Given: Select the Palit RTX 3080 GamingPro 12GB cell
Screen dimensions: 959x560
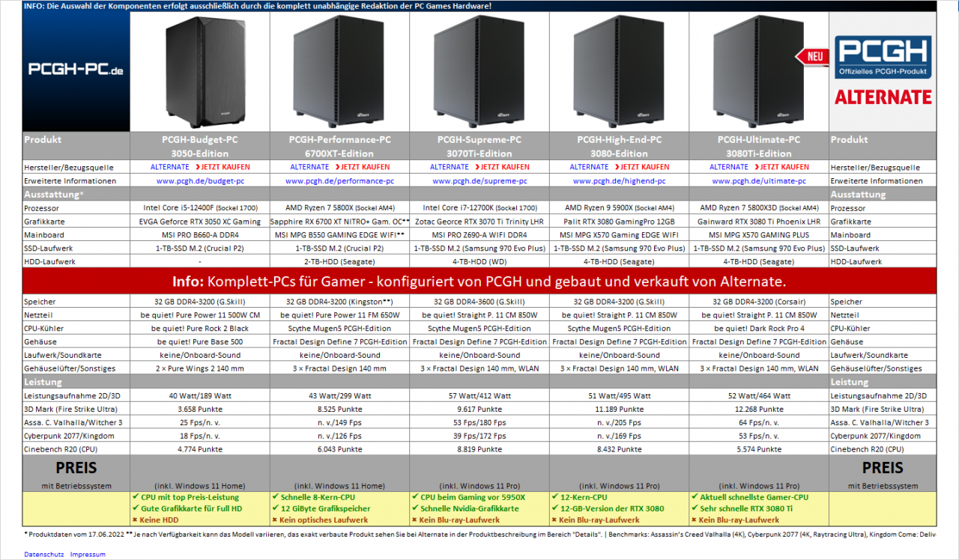Looking at the screenshot, I should pyautogui.click(x=620, y=222).
